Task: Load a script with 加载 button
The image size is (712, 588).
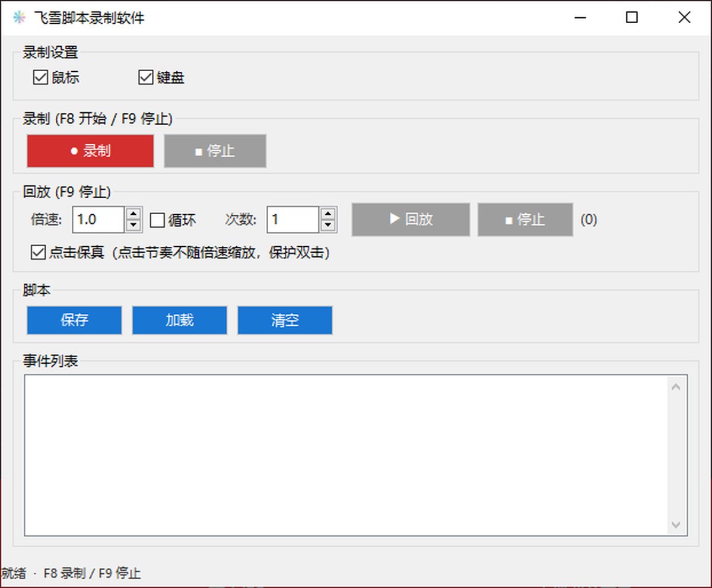Action: pyautogui.click(x=179, y=320)
